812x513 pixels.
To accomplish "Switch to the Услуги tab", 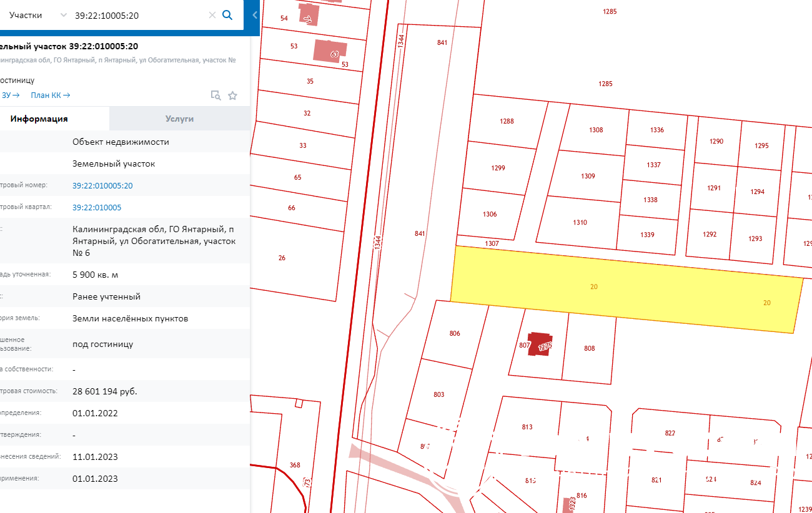I will (179, 119).
